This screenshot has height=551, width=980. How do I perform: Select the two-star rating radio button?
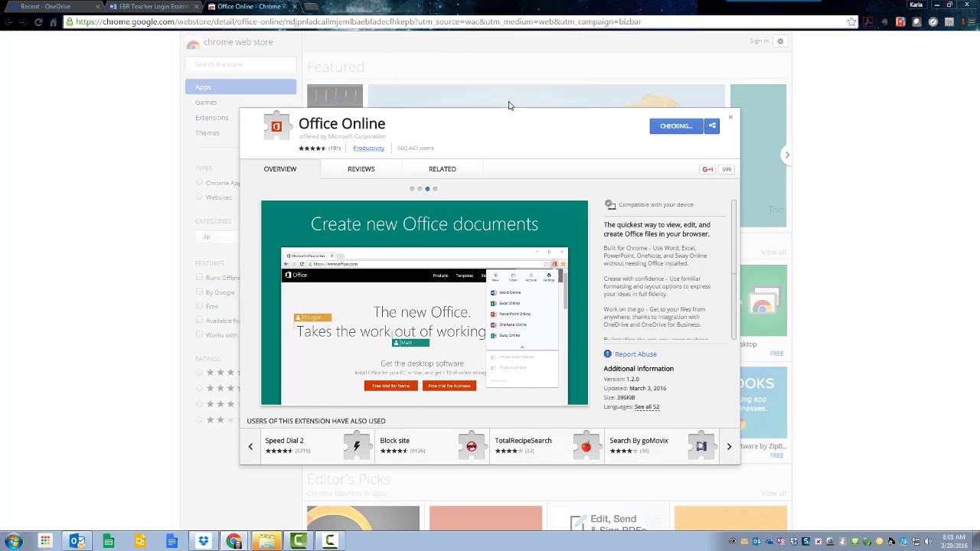200,420
